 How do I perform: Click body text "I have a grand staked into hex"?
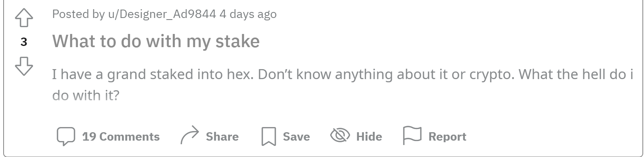click(x=153, y=74)
